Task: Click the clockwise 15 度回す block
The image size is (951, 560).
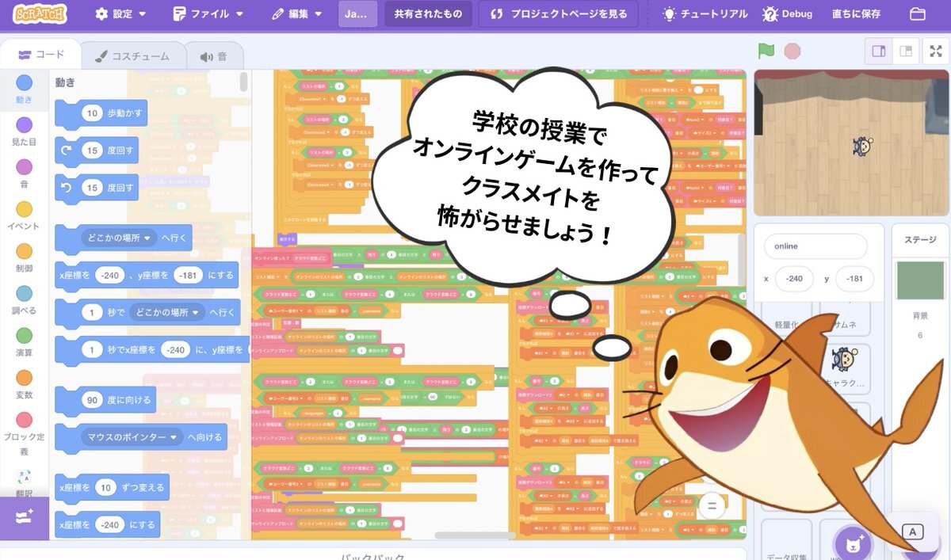Action: 96,150
